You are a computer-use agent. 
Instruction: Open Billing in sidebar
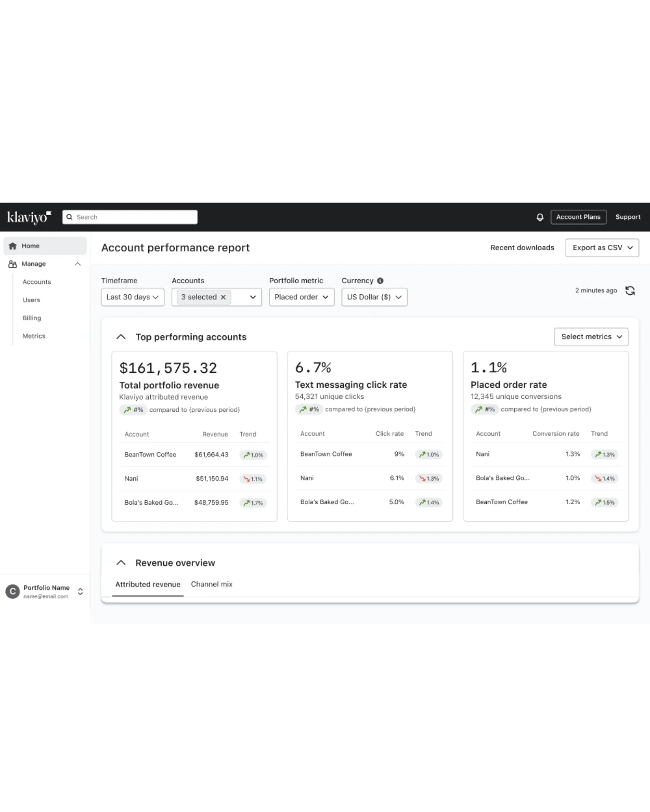[32, 318]
